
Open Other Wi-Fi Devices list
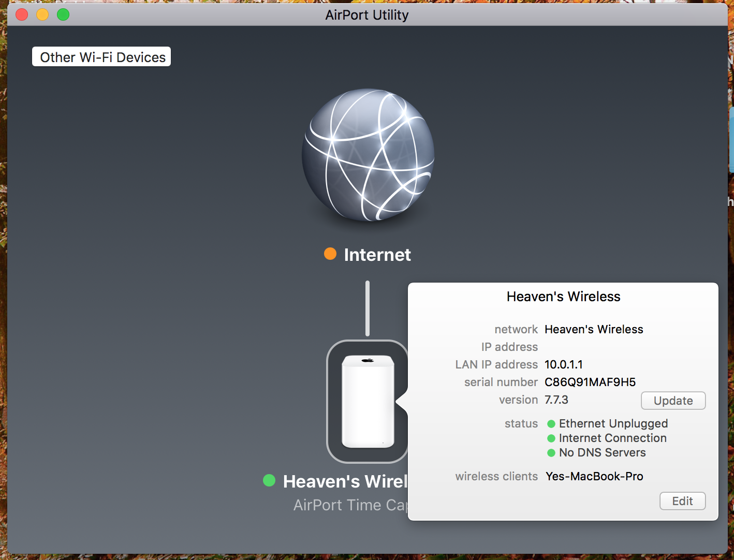click(101, 57)
